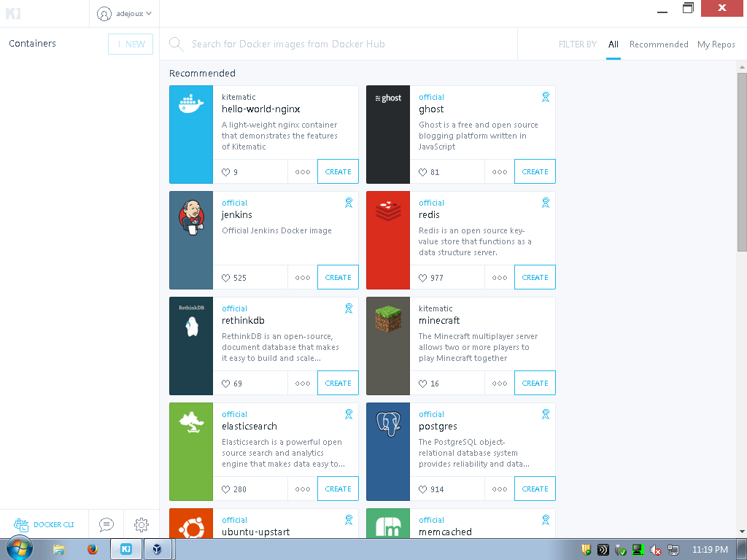This screenshot has height=560, width=747.
Task: Click the official badge icon on rethinkdb card
Action: (349, 308)
